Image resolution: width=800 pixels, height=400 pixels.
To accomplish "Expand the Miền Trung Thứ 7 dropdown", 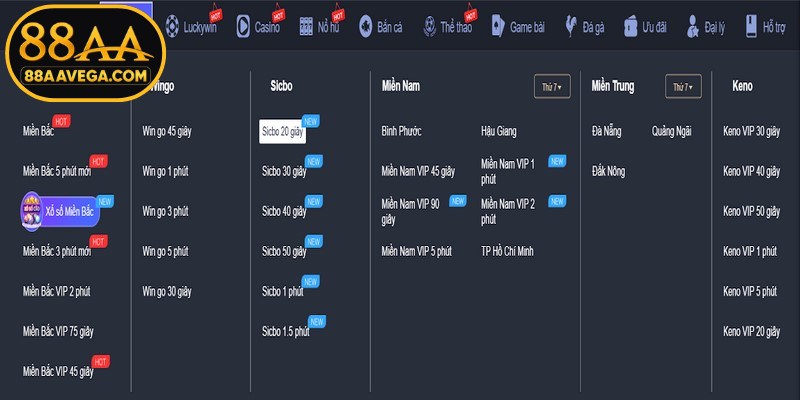I will coord(684,88).
